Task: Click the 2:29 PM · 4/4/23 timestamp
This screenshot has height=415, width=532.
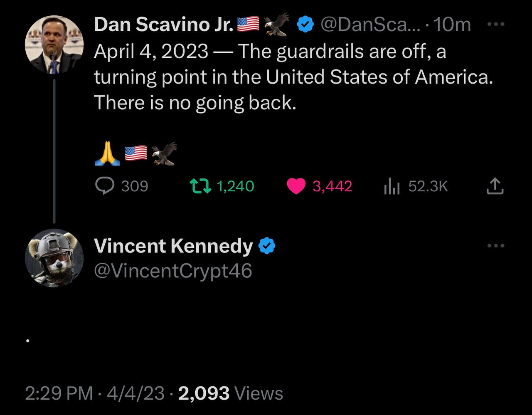Action: pos(95,393)
